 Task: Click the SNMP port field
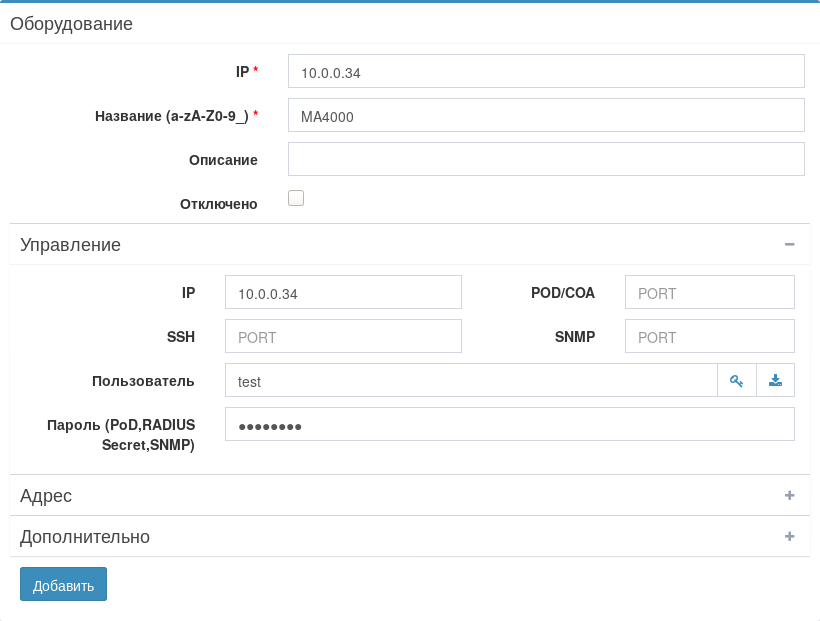[x=709, y=337]
